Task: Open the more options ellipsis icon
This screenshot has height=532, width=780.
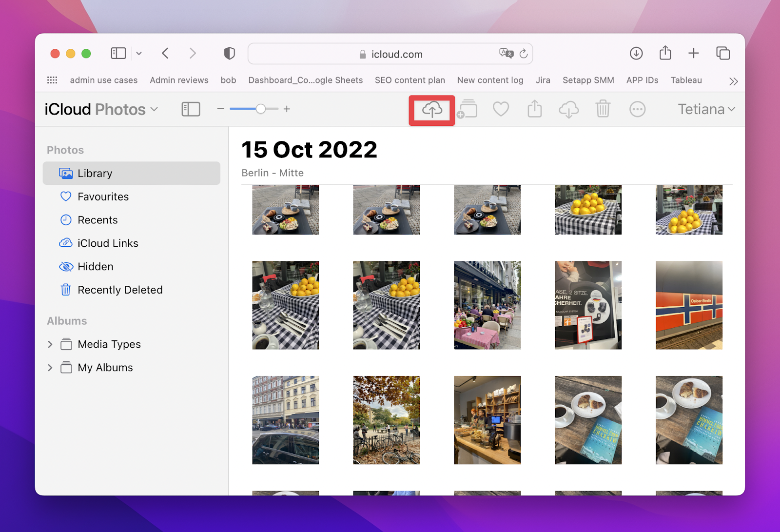Action: tap(638, 109)
